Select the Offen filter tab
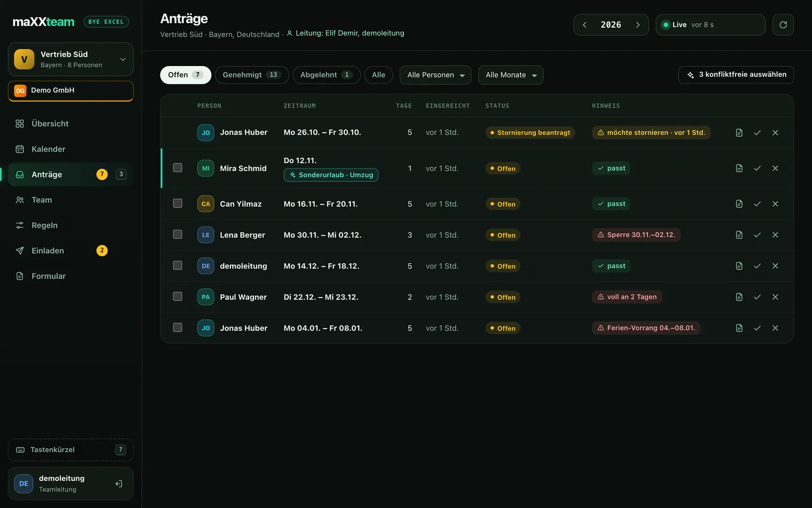The image size is (812, 508). 186,75
